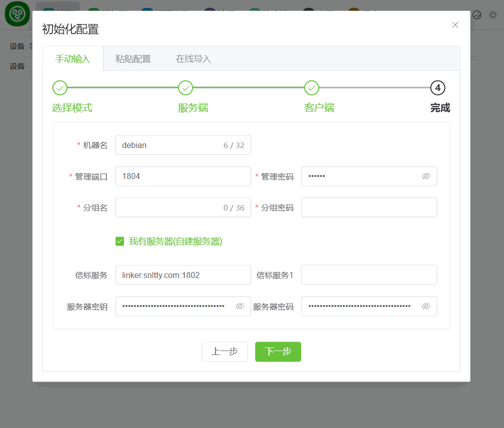504x428 pixels.
Task: Click the green 下一步 button
Action: [x=278, y=351]
